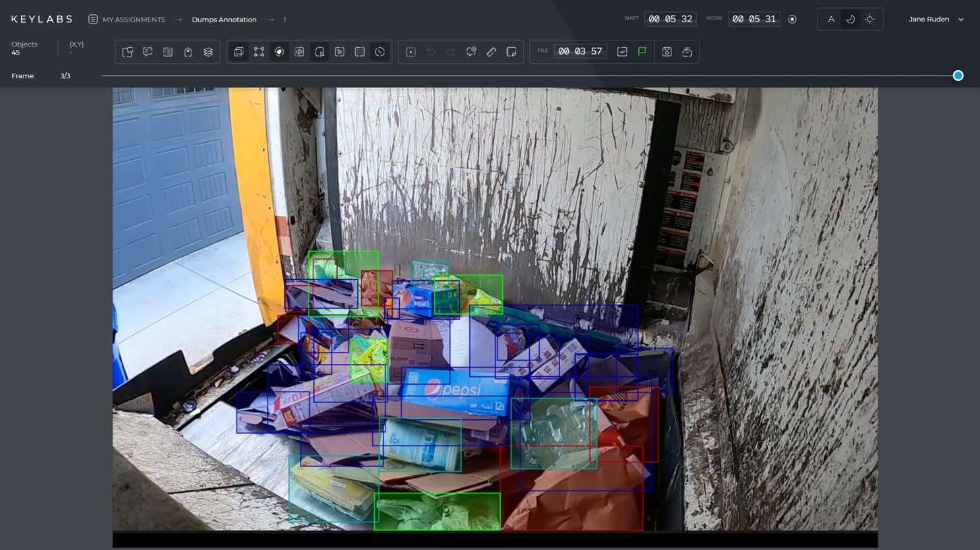980x550 pixels.
Task: Choose the smart selection tool
Action: click(299, 51)
